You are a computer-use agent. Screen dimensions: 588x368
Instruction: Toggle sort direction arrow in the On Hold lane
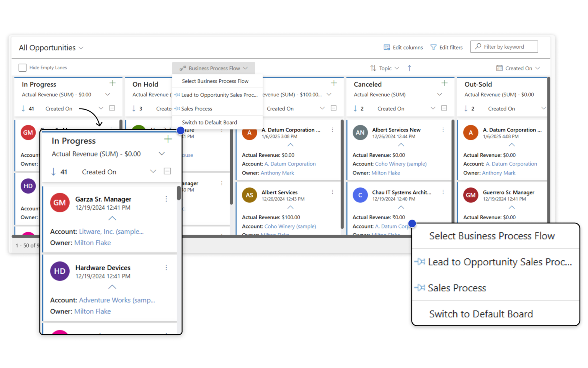click(134, 109)
